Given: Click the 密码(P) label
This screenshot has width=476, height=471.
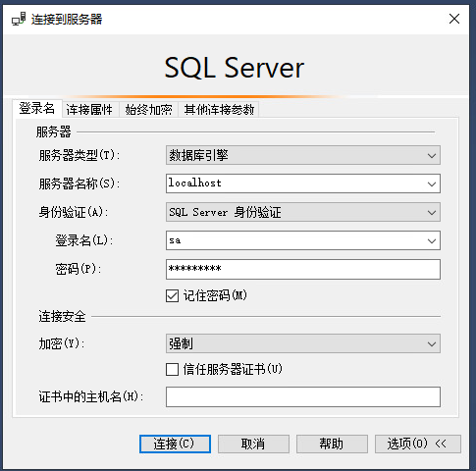Looking at the screenshot, I should pyautogui.click(x=79, y=269).
